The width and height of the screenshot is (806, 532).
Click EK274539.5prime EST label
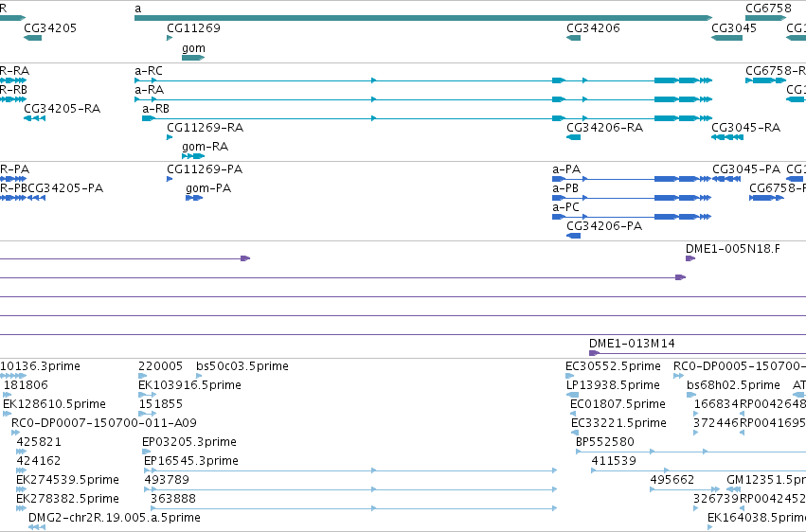point(68,480)
